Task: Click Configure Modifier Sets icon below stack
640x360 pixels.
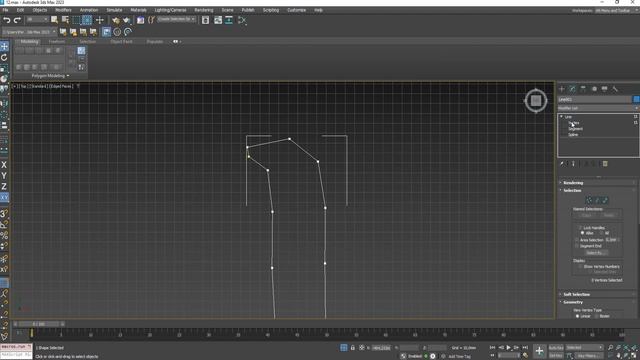Action: 605,164
